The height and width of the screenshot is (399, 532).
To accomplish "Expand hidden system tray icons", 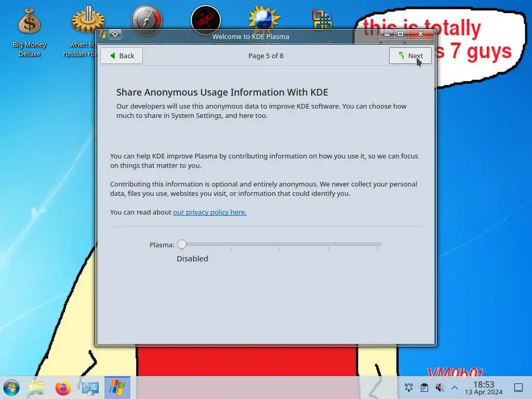I will pos(455,388).
